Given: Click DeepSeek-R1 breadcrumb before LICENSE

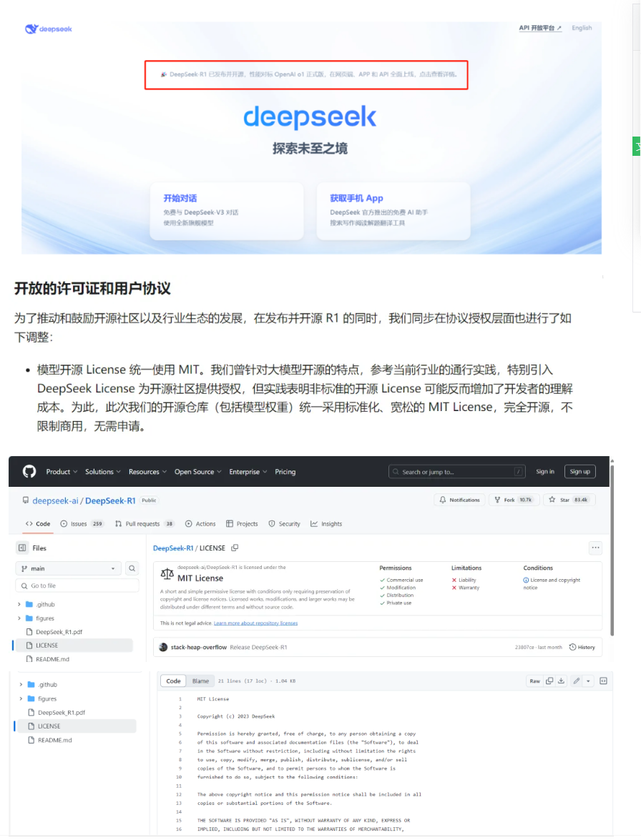Looking at the screenshot, I should pos(173,548).
